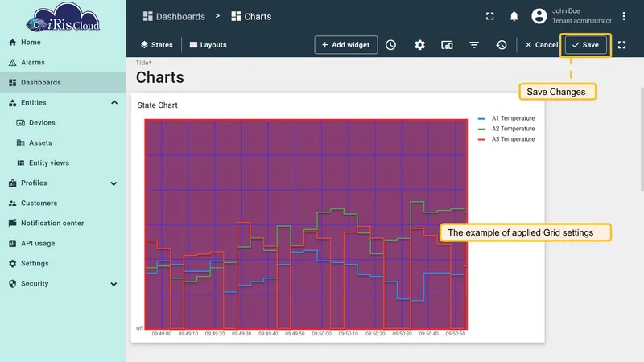
Task: Click the John Doe profile avatar
Action: click(539, 16)
